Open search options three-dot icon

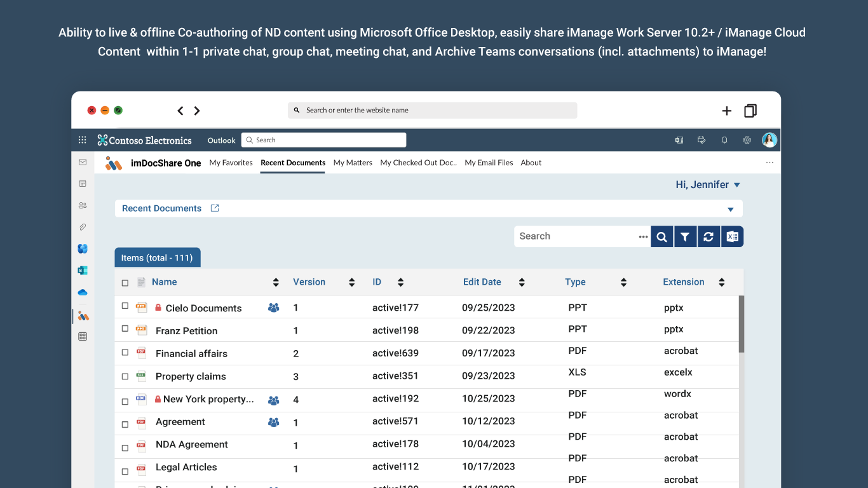[x=643, y=236]
